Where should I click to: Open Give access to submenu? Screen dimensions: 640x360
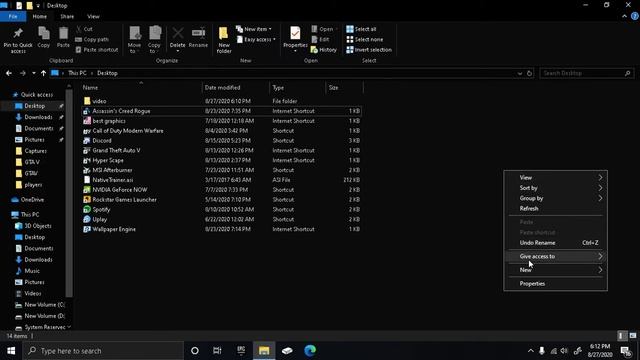tap(556, 256)
